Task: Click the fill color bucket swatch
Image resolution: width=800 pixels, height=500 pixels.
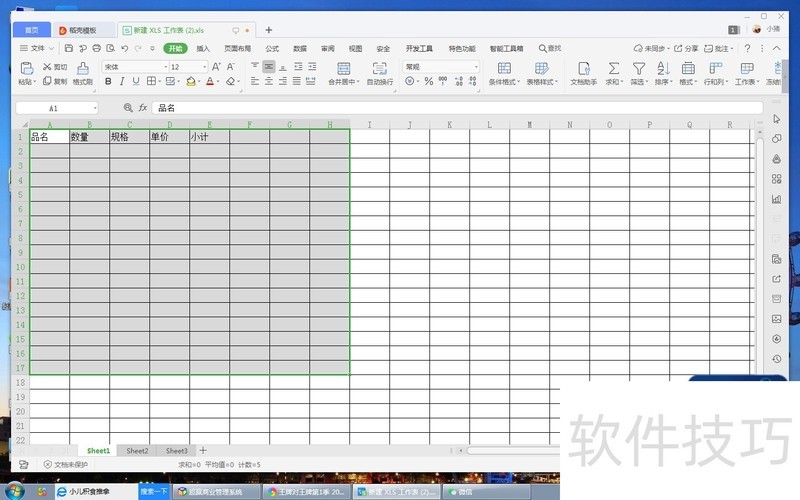Action: tap(191, 81)
